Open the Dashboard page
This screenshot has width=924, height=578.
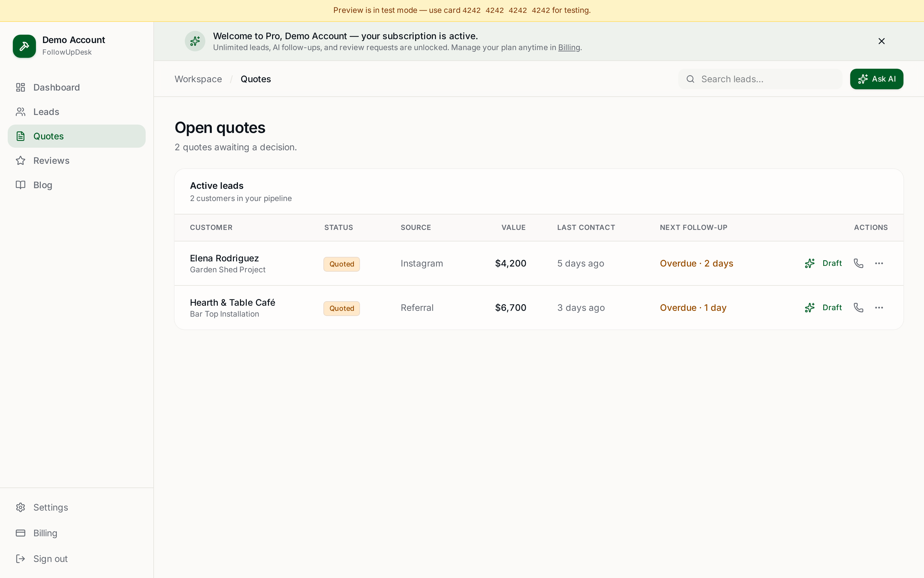[76, 88]
